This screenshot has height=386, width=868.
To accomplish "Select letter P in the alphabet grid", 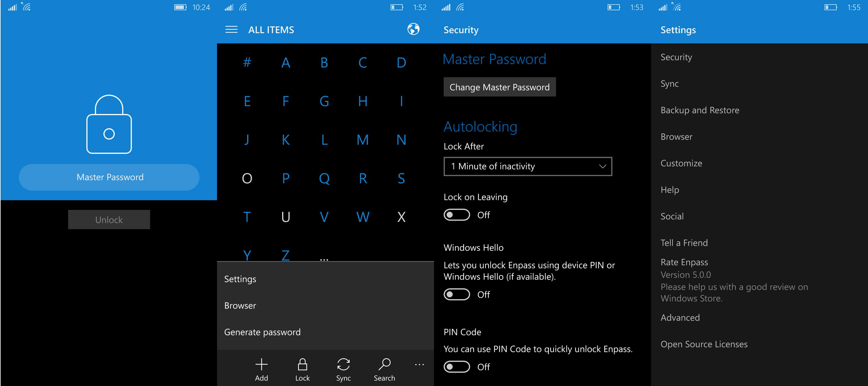I will (x=285, y=178).
